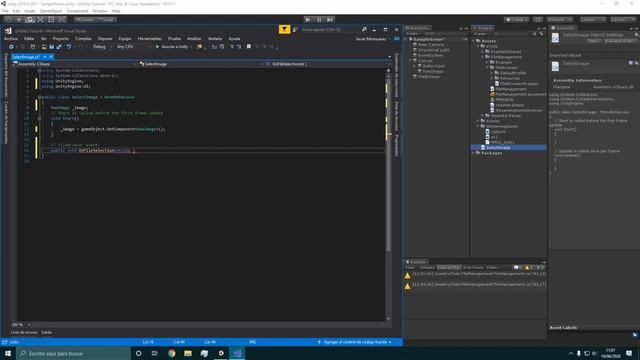Click the SelectImage script icon in Inspector header
This screenshot has width=640, height=360.
click(x=555, y=38)
